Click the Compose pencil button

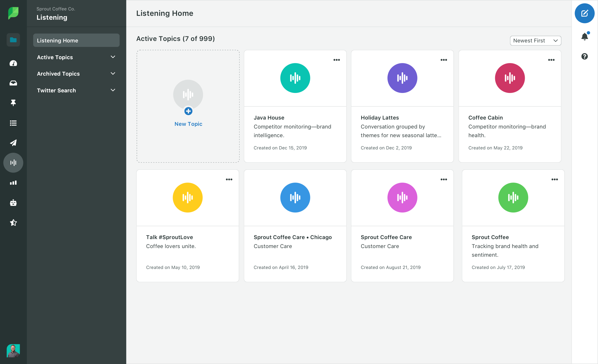pos(585,13)
